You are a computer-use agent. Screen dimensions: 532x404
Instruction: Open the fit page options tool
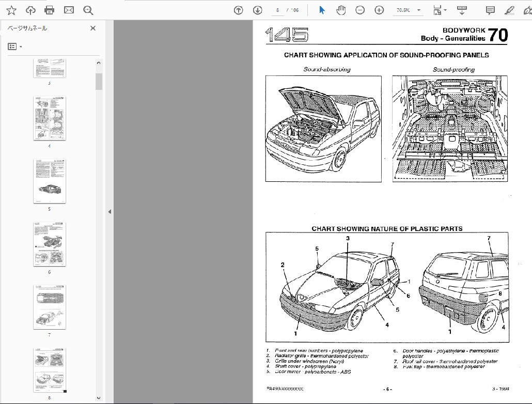pos(440,10)
